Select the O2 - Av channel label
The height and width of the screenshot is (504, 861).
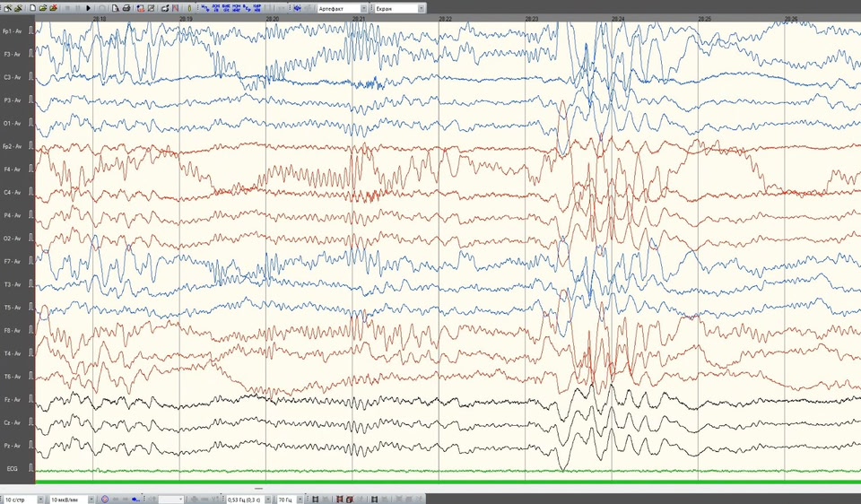pyautogui.click(x=12, y=239)
